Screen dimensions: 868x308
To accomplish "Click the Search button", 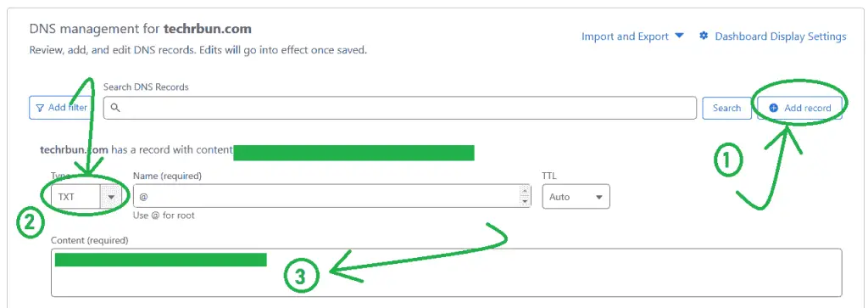I will (x=726, y=108).
